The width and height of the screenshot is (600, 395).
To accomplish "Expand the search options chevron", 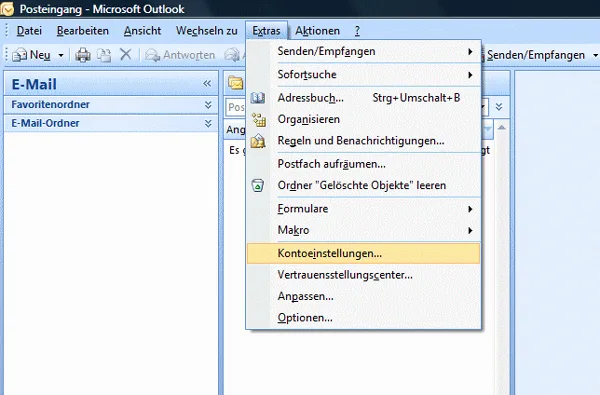I will (499, 107).
